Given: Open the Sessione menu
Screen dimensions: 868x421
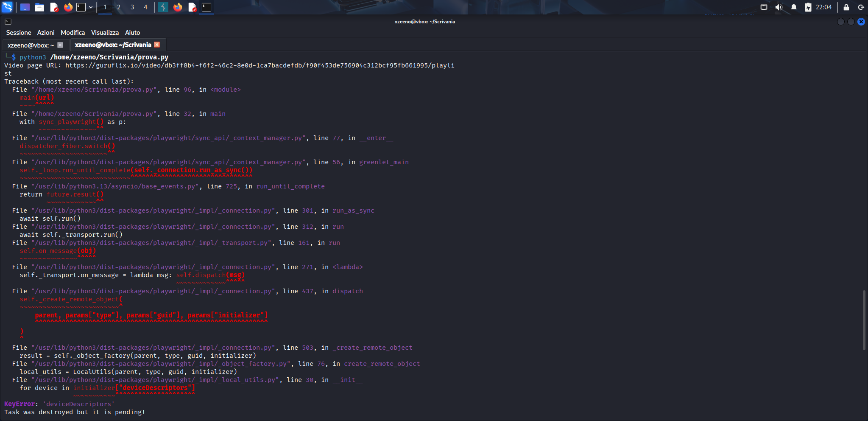Looking at the screenshot, I should [19, 33].
